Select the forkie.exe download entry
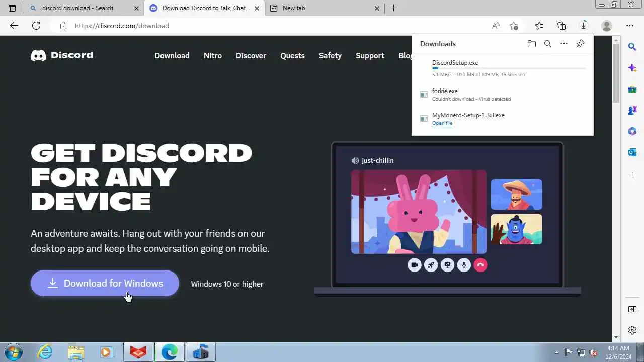This screenshot has height=362, width=644. coord(503,95)
